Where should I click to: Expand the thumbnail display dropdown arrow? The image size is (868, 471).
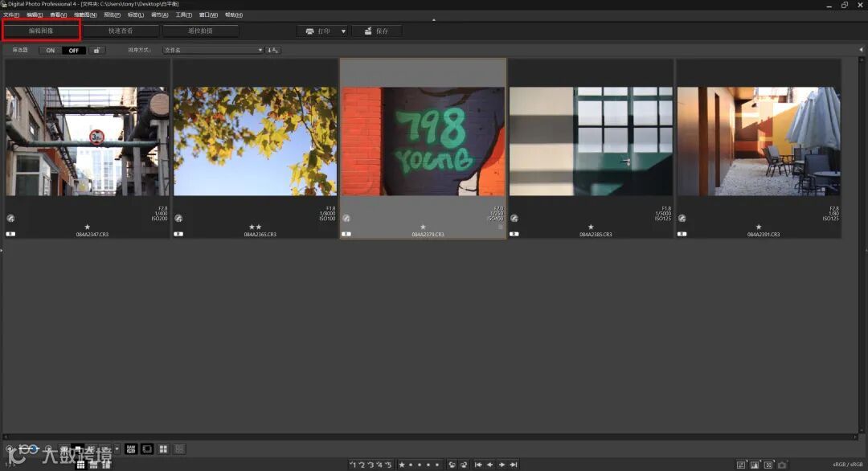117,448
